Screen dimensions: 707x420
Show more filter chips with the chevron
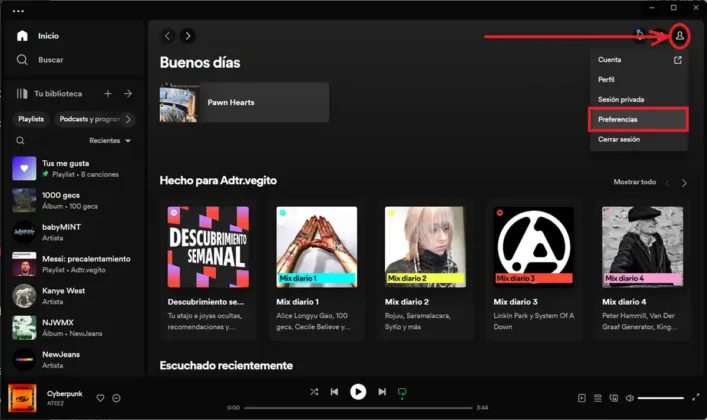point(129,119)
